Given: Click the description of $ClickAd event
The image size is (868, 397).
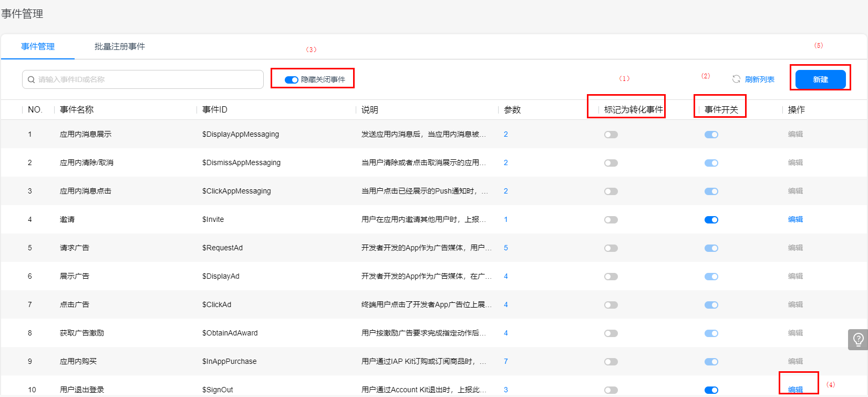Looking at the screenshot, I should click(427, 304).
